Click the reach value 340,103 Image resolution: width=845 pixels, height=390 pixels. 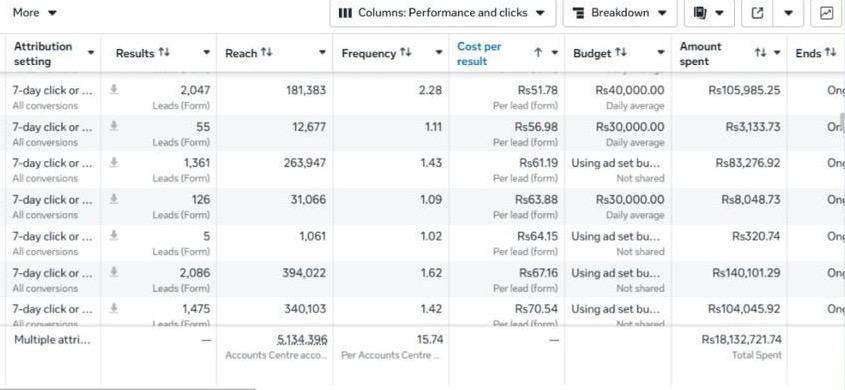305,309
